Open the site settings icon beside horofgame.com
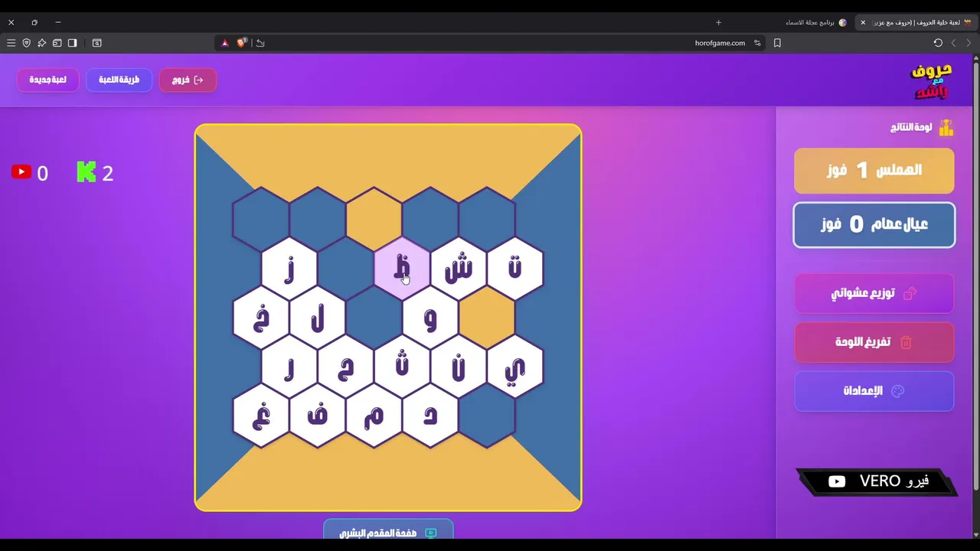This screenshot has width=980, height=551. [x=757, y=43]
